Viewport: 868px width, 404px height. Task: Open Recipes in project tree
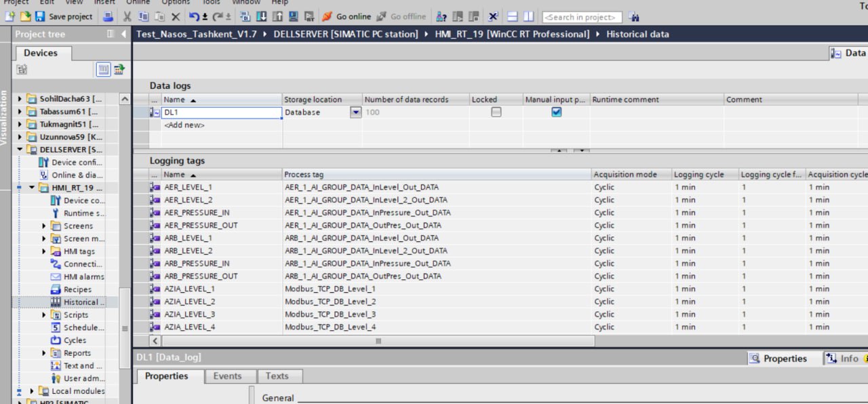pos(71,289)
